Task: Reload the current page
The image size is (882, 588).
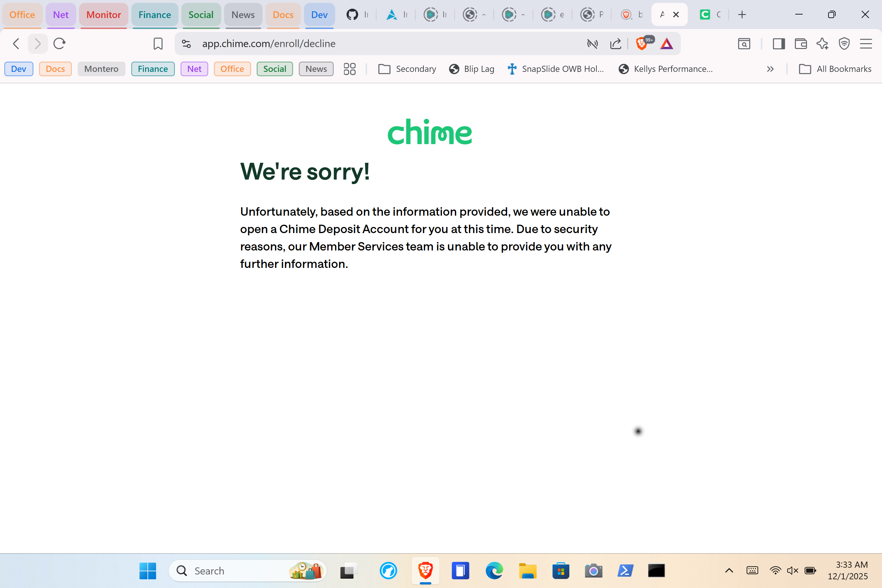Action: [x=59, y=44]
